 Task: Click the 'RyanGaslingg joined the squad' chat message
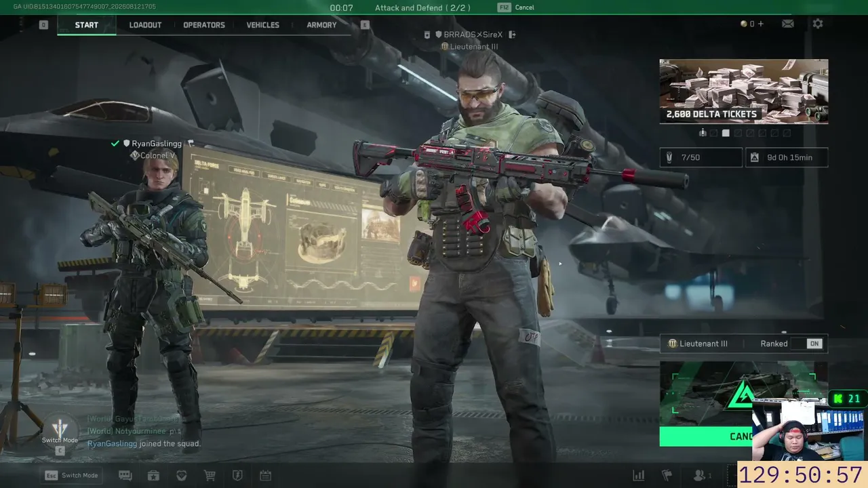[x=144, y=444]
